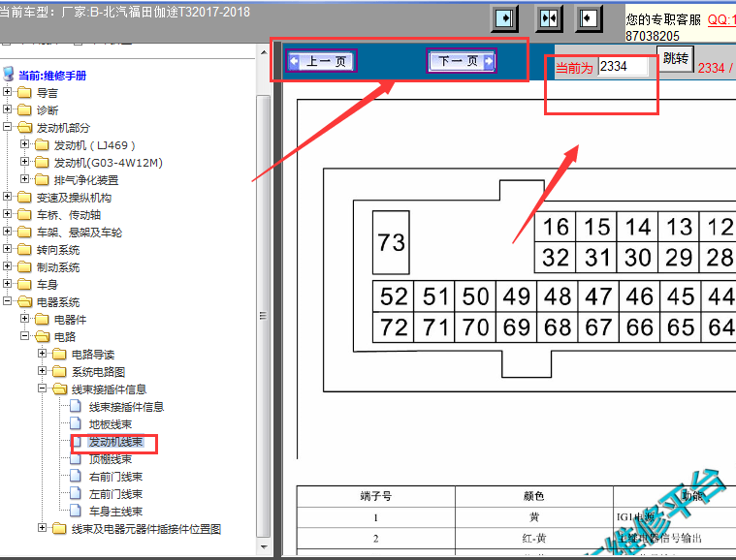Image resolution: width=736 pixels, height=560 pixels.
Task: Select the 车身 folder icon
Action: (24, 284)
